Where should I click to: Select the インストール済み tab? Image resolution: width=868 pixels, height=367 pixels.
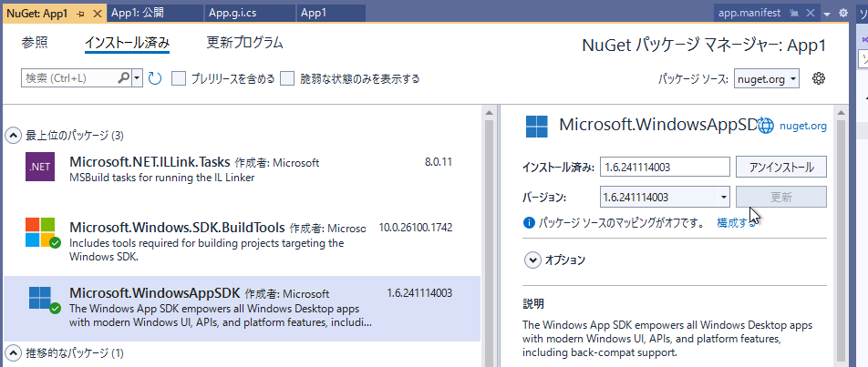click(x=127, y=43)
